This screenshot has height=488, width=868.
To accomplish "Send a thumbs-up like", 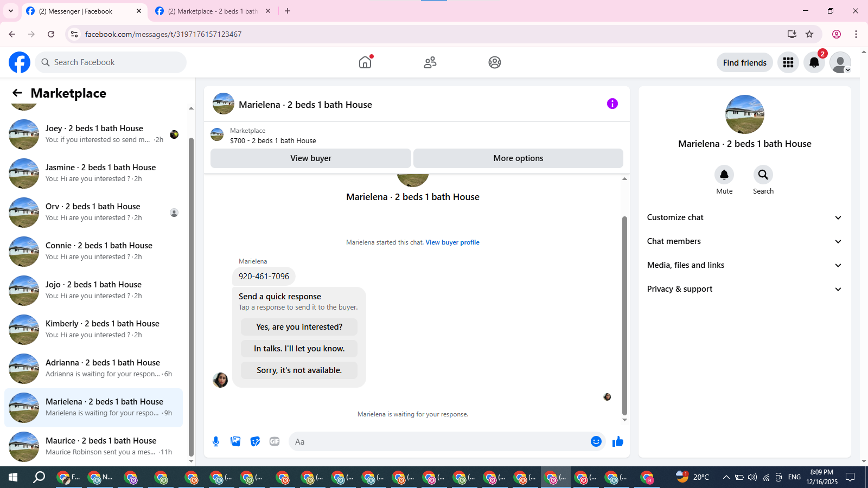I will tap(618, 441).
